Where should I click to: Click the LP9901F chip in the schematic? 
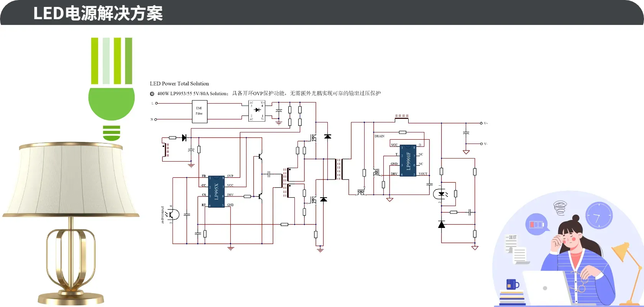point(408,161)
